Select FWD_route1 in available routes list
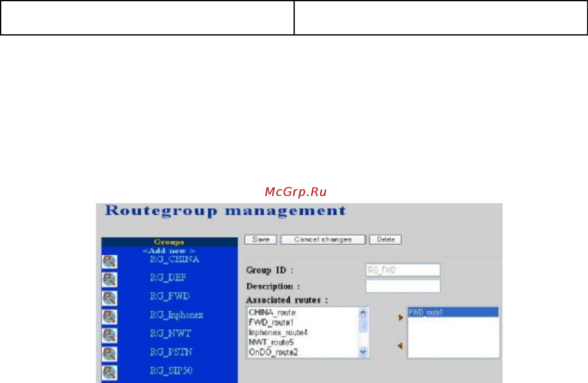 coord(271,322)
